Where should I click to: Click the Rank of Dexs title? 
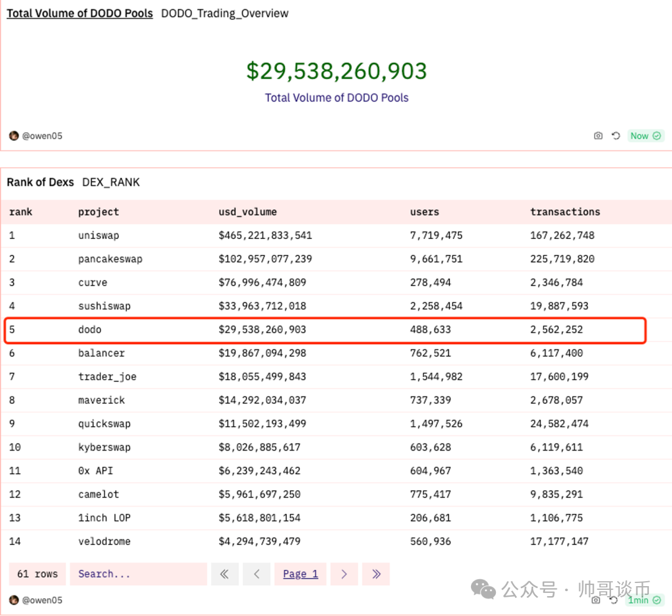pos(40,182)
